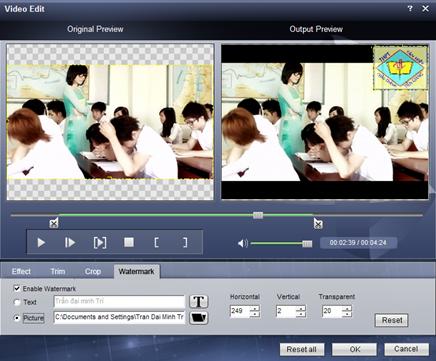Start playback with the Play button

tap(41, 243)
